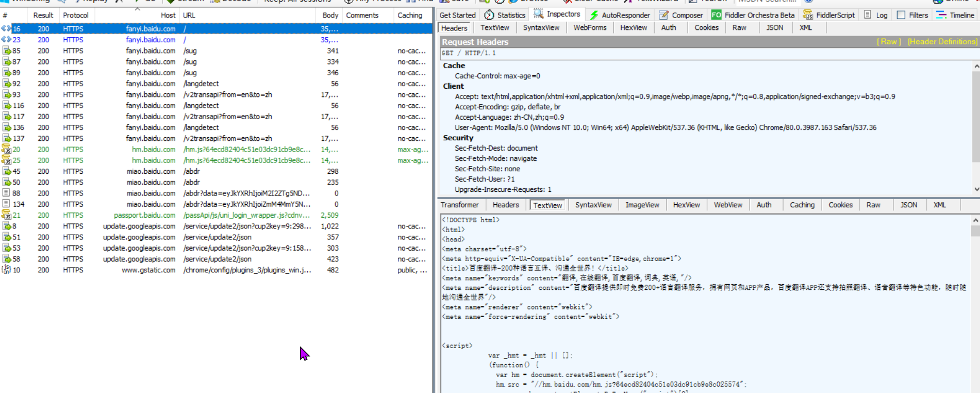Click the session icon for row 58
This screenshot has width=980, height=393.
pyautogui.click(x=7, y=259)
